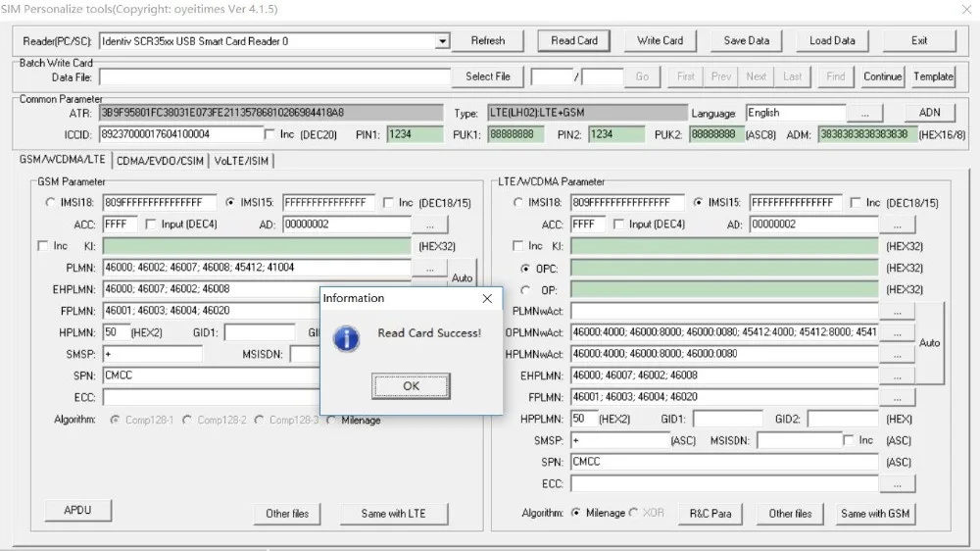
Task: Open the Reader(PC/SC) dropdown list
Action: click(x=443, y=41)
